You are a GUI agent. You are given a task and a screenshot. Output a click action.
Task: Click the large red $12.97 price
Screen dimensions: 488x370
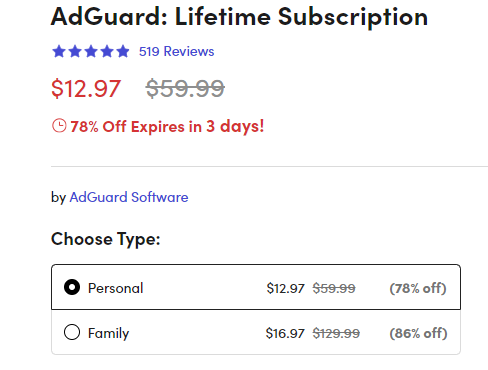pyautogui.click(x=86, y=89)
